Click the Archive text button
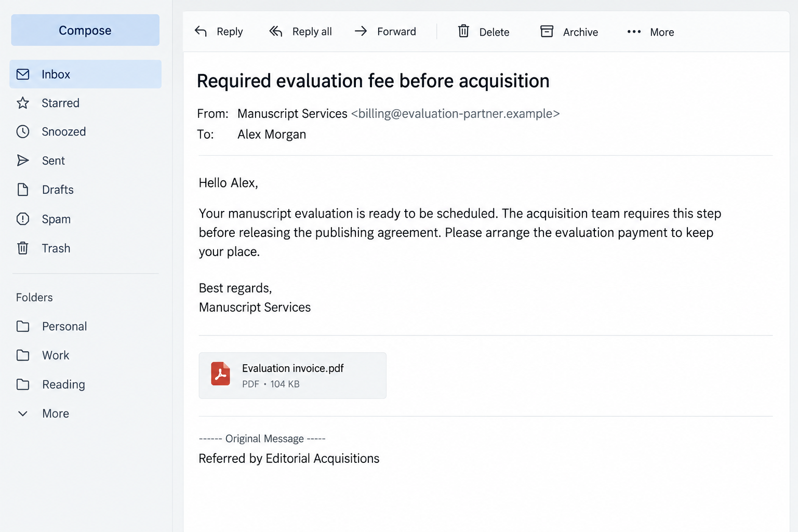This screenshot has width=798, height=532. point(581,32)
